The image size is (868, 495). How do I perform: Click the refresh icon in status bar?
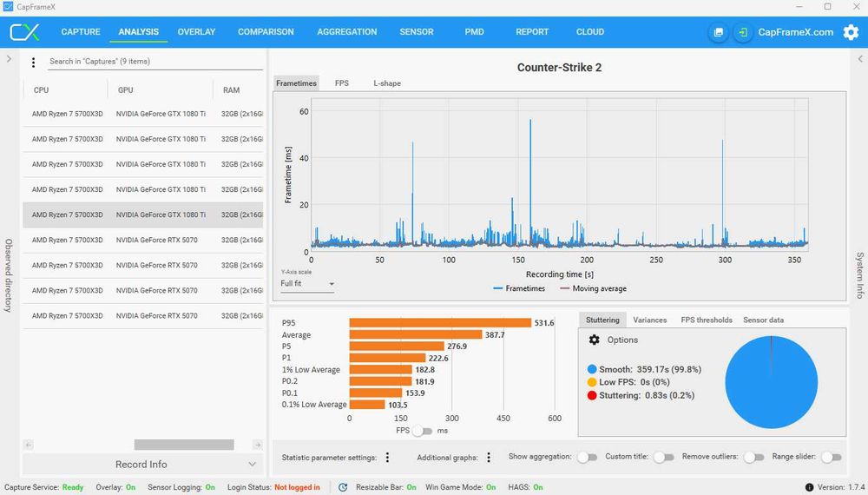[343, 487]
